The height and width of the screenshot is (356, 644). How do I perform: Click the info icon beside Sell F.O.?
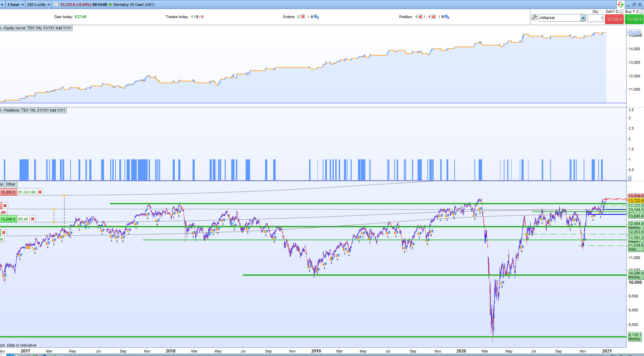click(x=621, y=12)
